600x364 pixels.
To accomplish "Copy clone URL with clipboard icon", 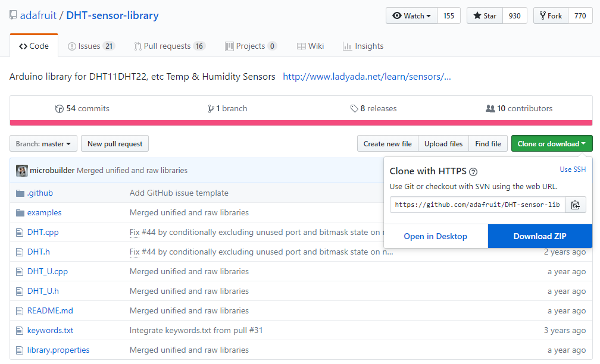I will point(576,204).
